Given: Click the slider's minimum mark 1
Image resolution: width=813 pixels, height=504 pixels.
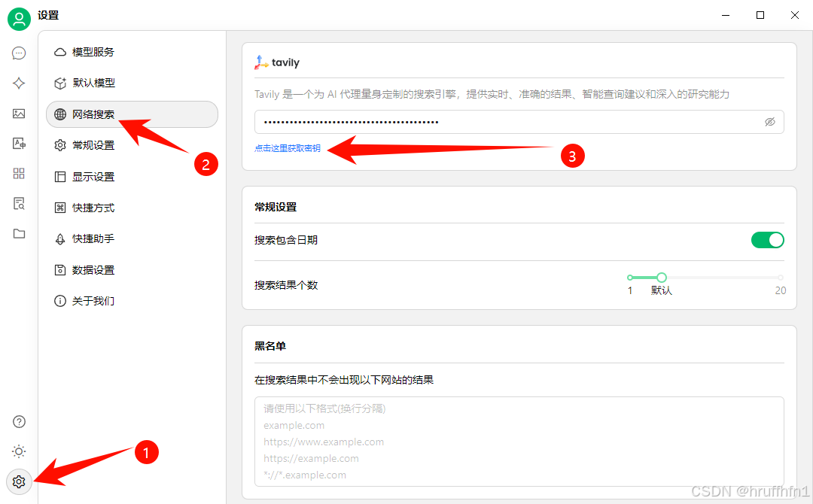Looking at the screenshot, I should click(x=630, y=290).
